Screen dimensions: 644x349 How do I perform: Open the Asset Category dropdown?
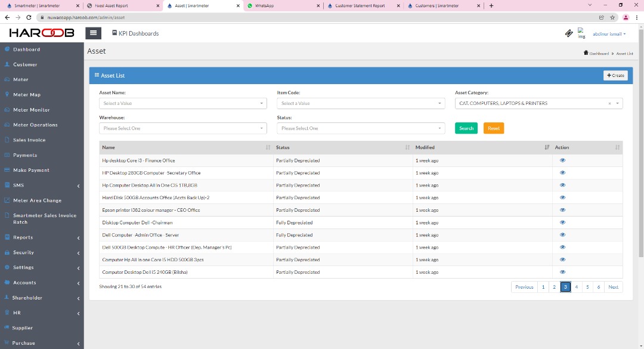(x=538, y=103)
